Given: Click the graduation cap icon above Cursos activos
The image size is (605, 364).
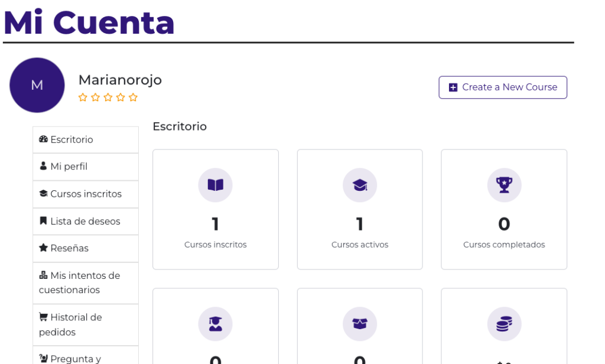Looking at the screenshot, I should click(x=360, y=185).
